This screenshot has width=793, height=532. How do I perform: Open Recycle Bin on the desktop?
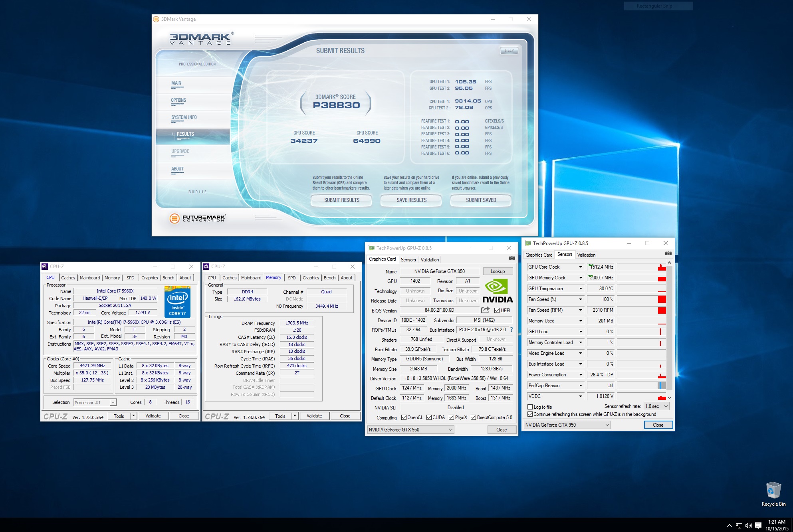[773, 494]
